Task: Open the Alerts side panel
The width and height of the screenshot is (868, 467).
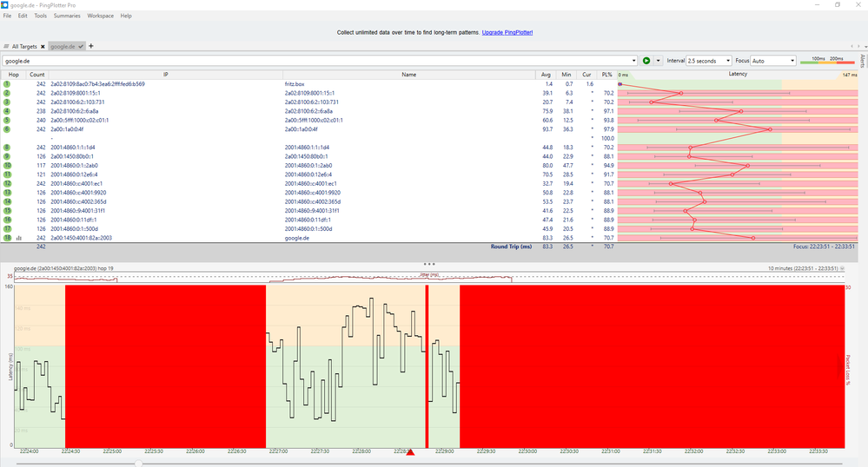Action: tap(862, 61)
